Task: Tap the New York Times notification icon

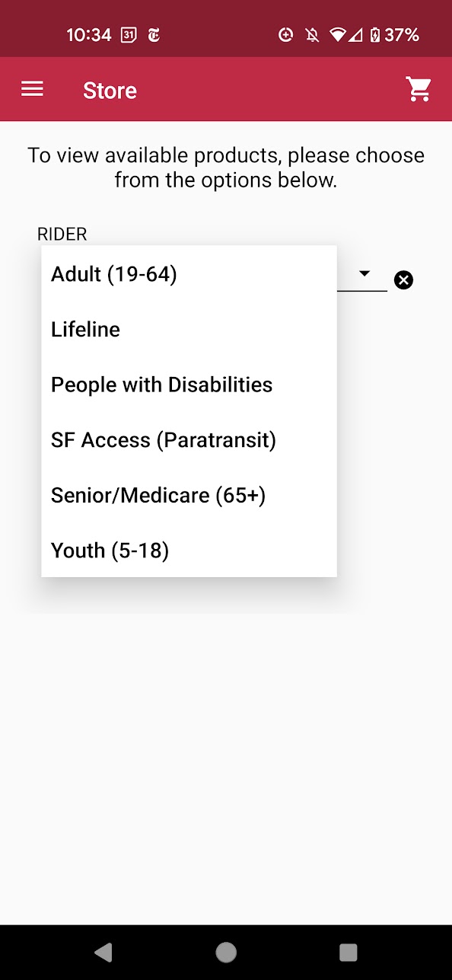Action: [154, 35]
